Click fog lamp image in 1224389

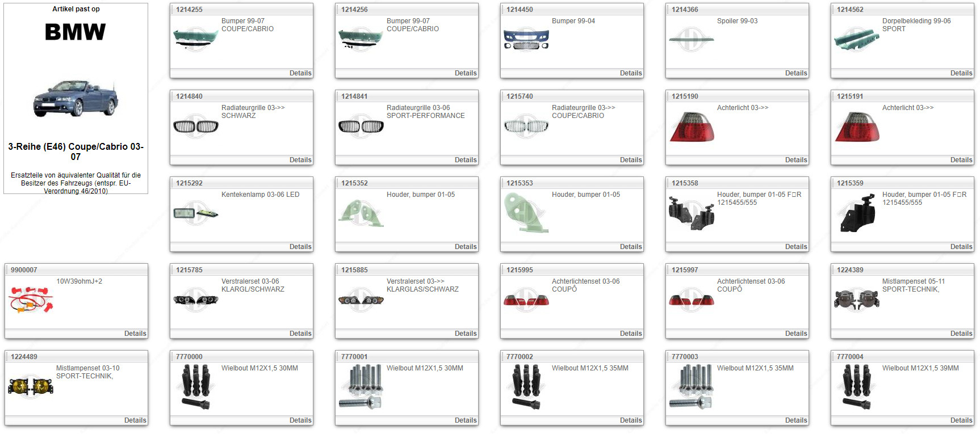click(x=857, y=299)
